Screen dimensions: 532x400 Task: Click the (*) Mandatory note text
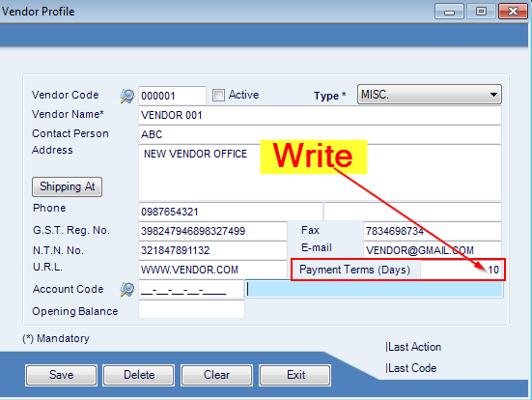56,338
